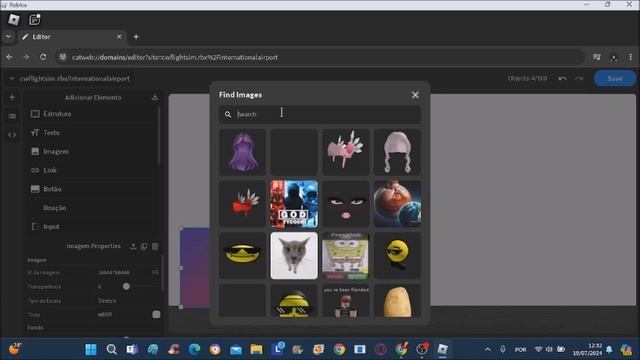
Task: Add an Imagem element
Action: click(92, 151)
